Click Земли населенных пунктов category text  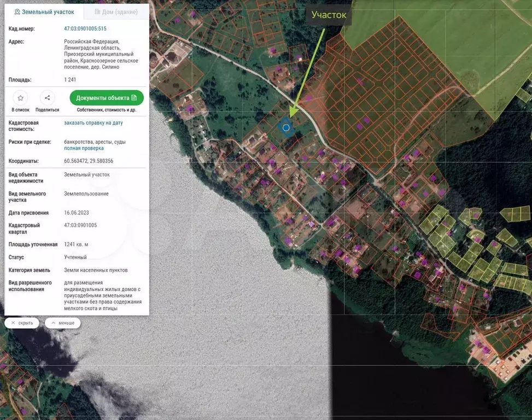96,270
